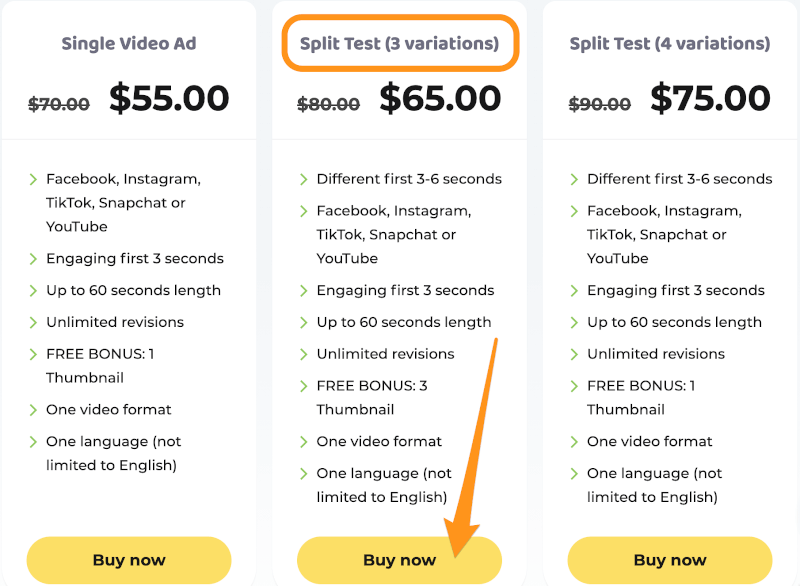
Task: Select the Split Test (4 variations) title
Action: point(670,43)
